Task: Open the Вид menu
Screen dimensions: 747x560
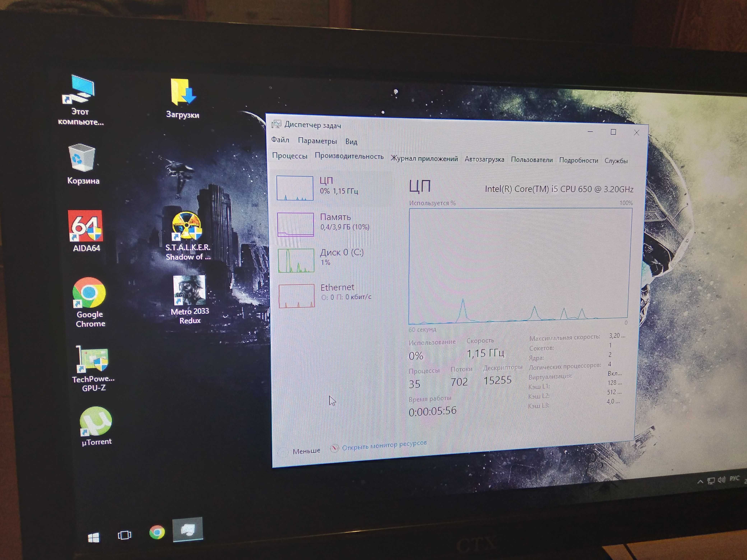Action: (351, 142)
